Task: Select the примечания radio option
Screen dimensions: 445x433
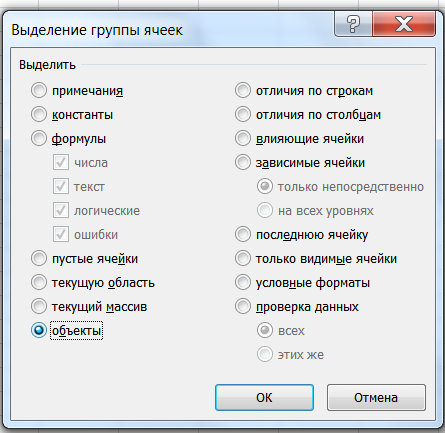Action: (x=39, y=91)
